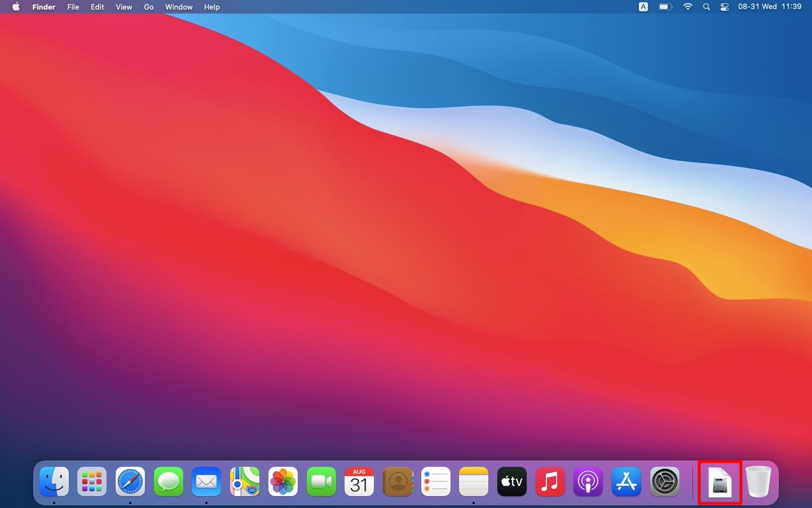812x508 pixels.
Task: Open Messages app in Dock
Action: tap(169, 482)
